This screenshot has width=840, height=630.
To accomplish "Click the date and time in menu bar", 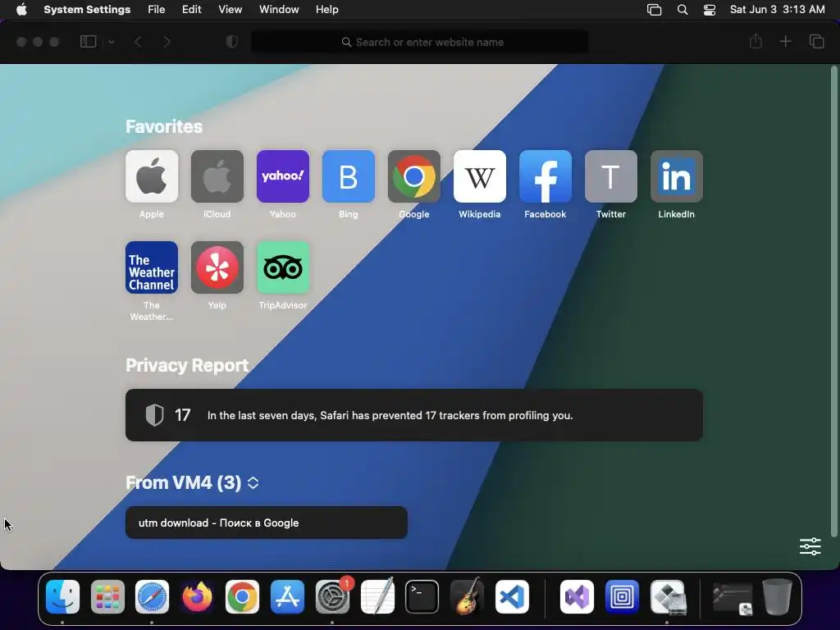I will coord(778,9).
